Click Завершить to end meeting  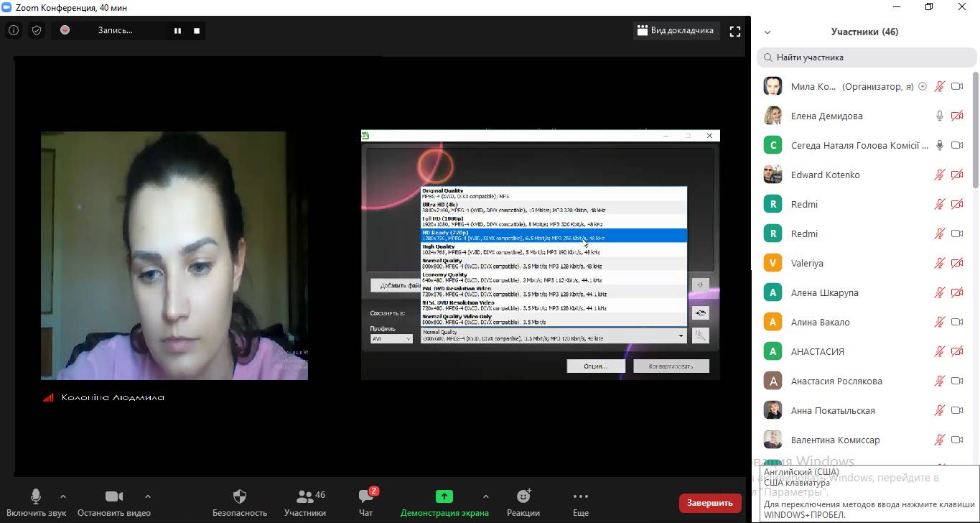click(x=710, y=503)
